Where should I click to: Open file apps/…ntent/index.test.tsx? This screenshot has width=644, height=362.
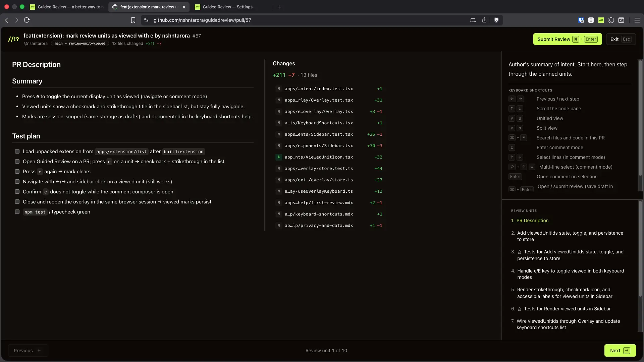click(329, 89)
